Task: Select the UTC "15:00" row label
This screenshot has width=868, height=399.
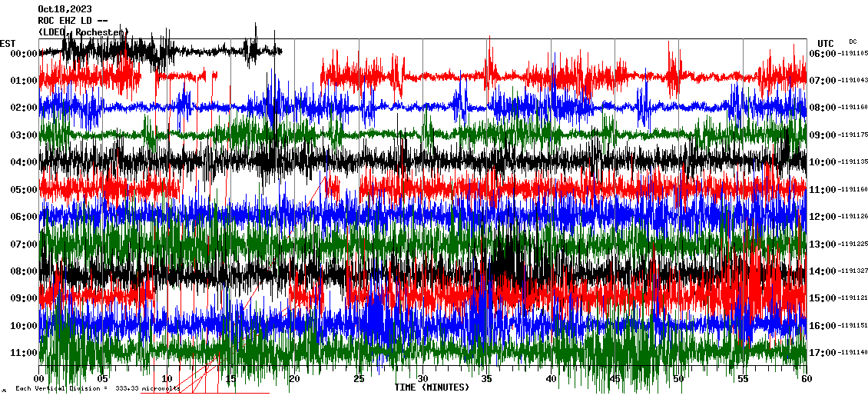Action: pyautogui.click(x=823, y=298)
